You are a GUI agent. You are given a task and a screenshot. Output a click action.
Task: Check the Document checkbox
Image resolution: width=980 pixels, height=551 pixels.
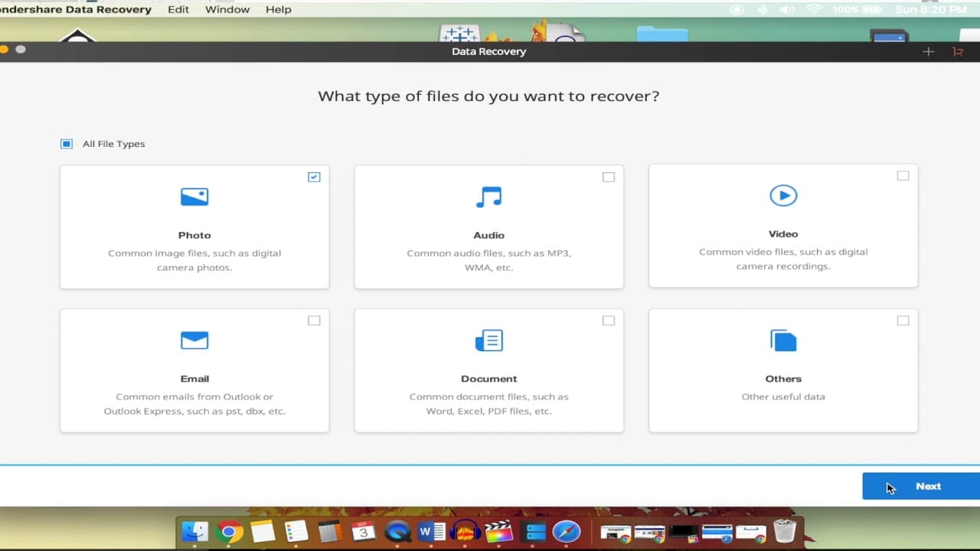coord(609,321)
